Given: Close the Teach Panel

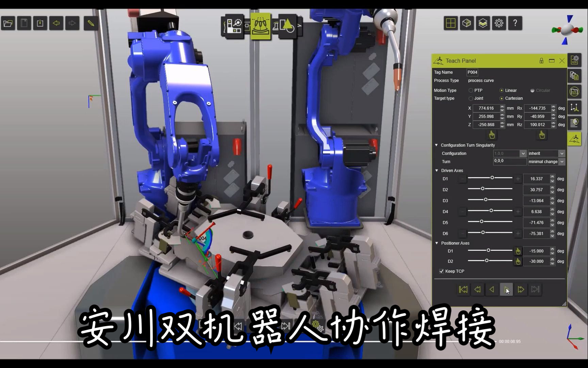Looking at the screenshot, I should (x=562, y=61).
